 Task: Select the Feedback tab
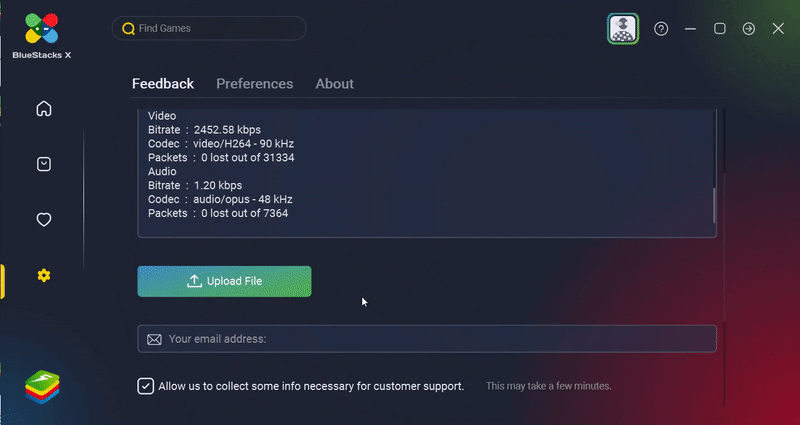click(163, 84)
